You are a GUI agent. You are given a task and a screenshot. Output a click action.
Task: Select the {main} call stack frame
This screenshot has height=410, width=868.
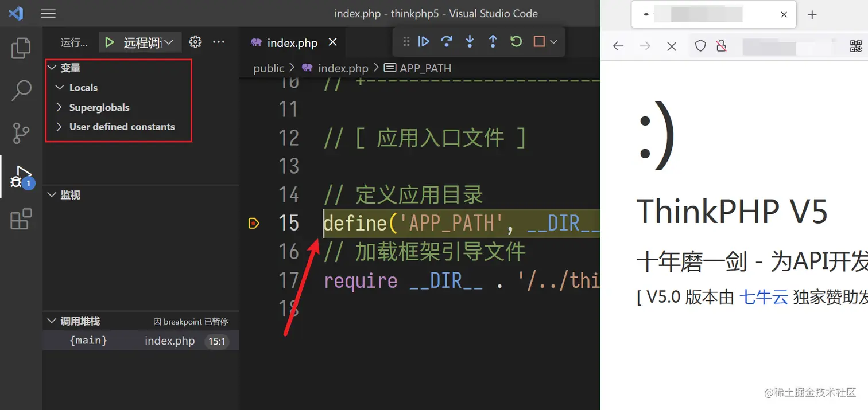tap(141, 341)
